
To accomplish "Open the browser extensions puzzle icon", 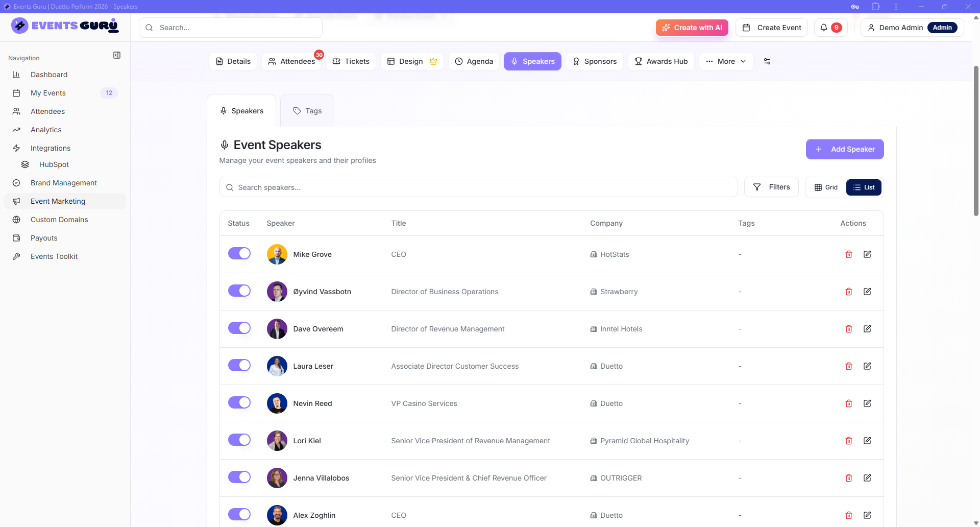I will [876, 7].
